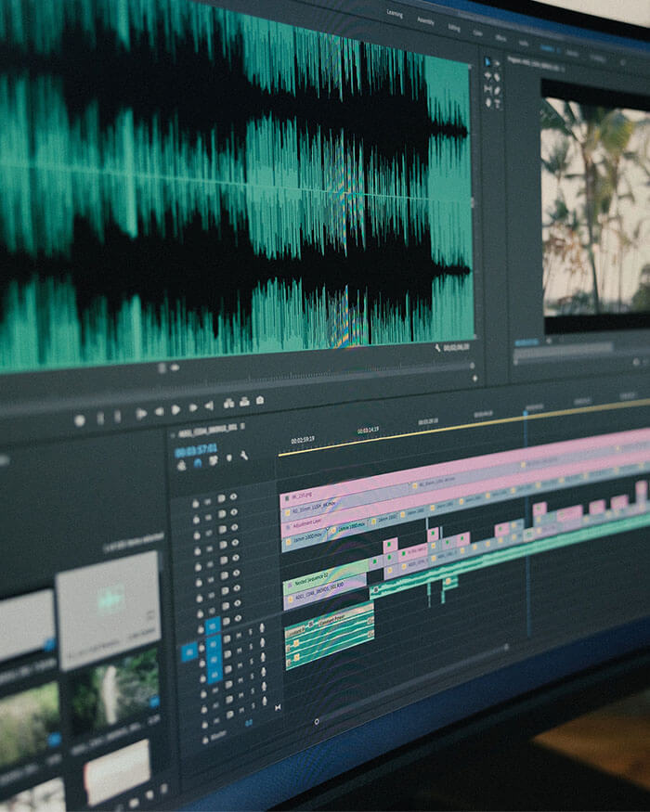Click the Program monitor blue timecode

point(526,342)
